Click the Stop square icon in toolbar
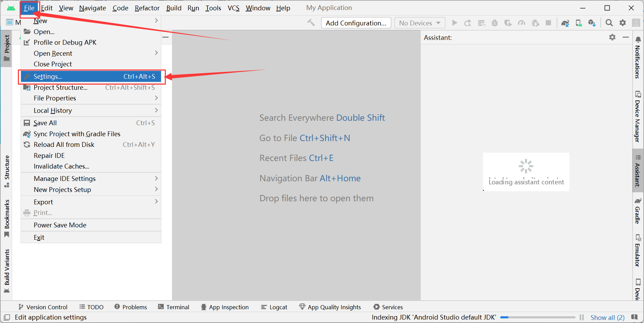This screenshot has height=323, width=644. [548, 23]
